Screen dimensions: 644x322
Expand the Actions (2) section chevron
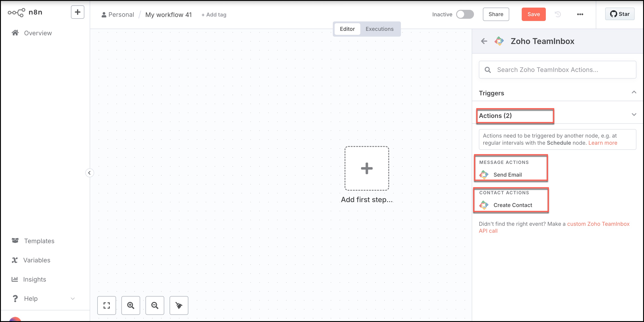tap(634, 115)
